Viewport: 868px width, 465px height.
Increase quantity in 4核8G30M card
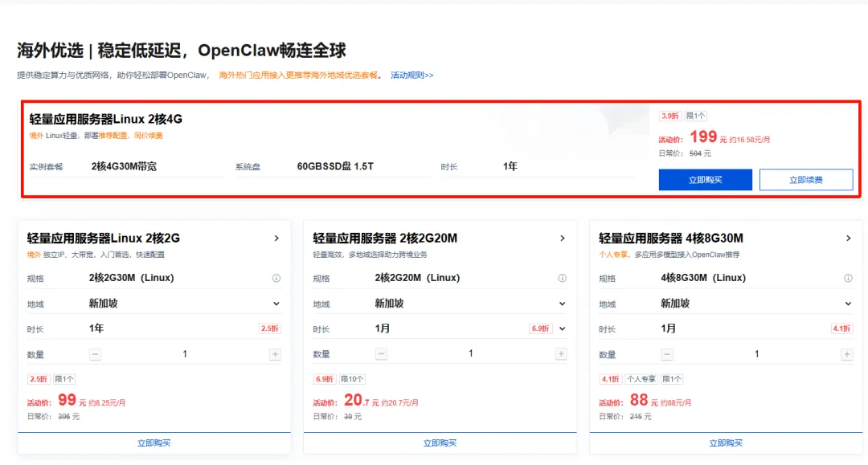click(x=847, y=354)
